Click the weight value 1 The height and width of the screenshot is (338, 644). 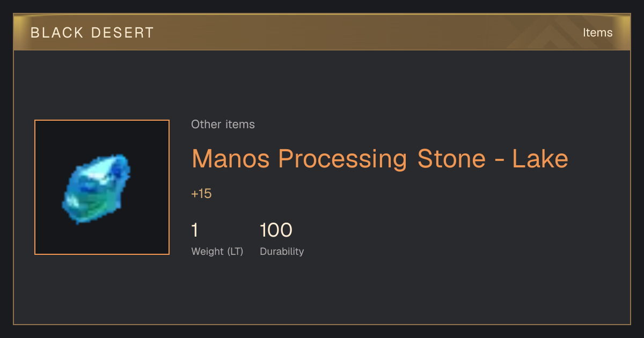[195, 230]
